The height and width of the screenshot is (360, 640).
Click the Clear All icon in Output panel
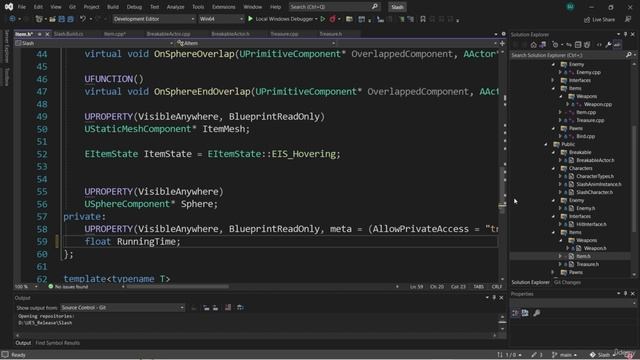click(x=228, y=307)
